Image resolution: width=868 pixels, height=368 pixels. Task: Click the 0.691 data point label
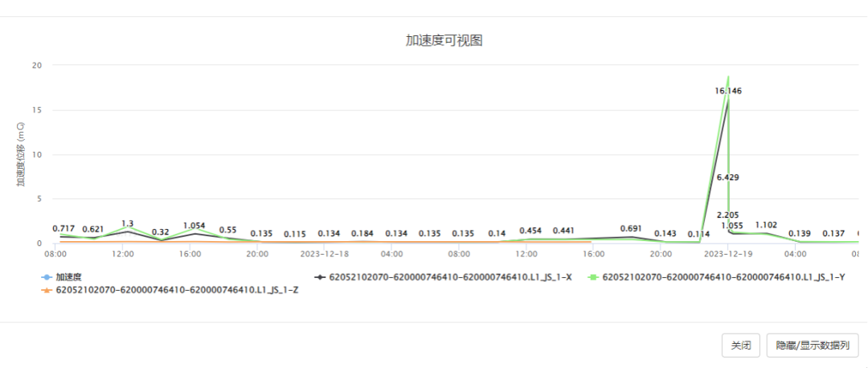(631, 229)
